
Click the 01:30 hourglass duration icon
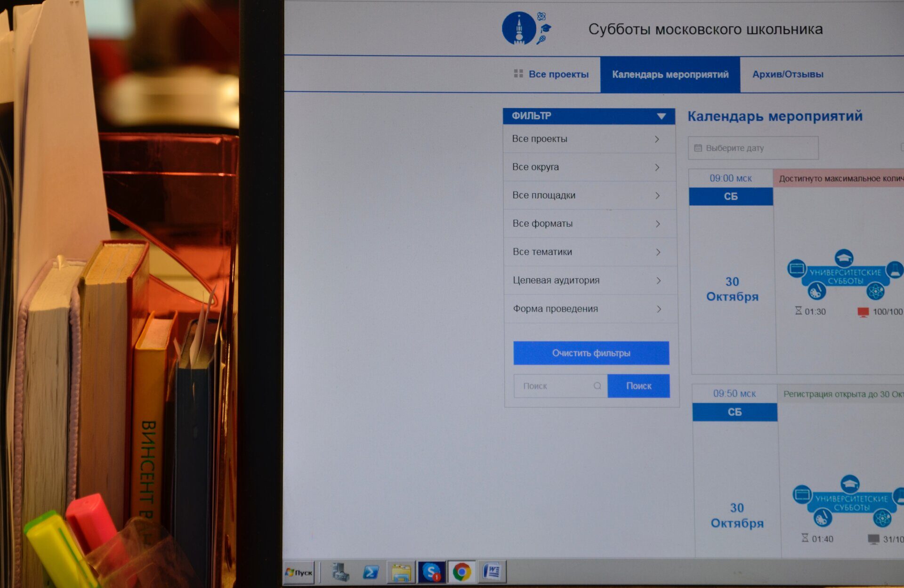799,311
